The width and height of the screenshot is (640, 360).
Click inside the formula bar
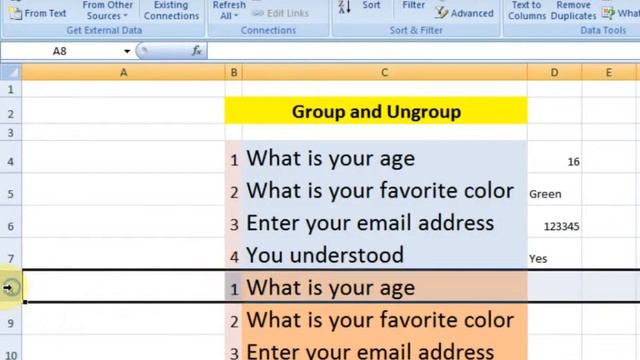(424, 51)
